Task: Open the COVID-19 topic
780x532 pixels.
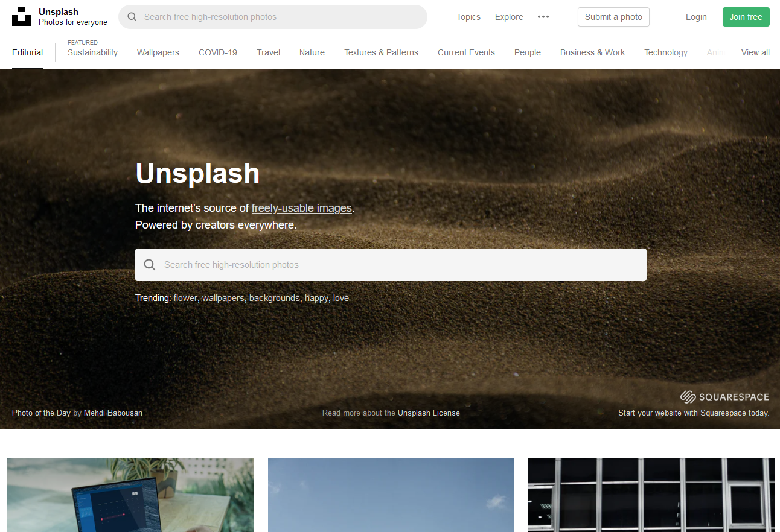Action: (x=218, y=52)
